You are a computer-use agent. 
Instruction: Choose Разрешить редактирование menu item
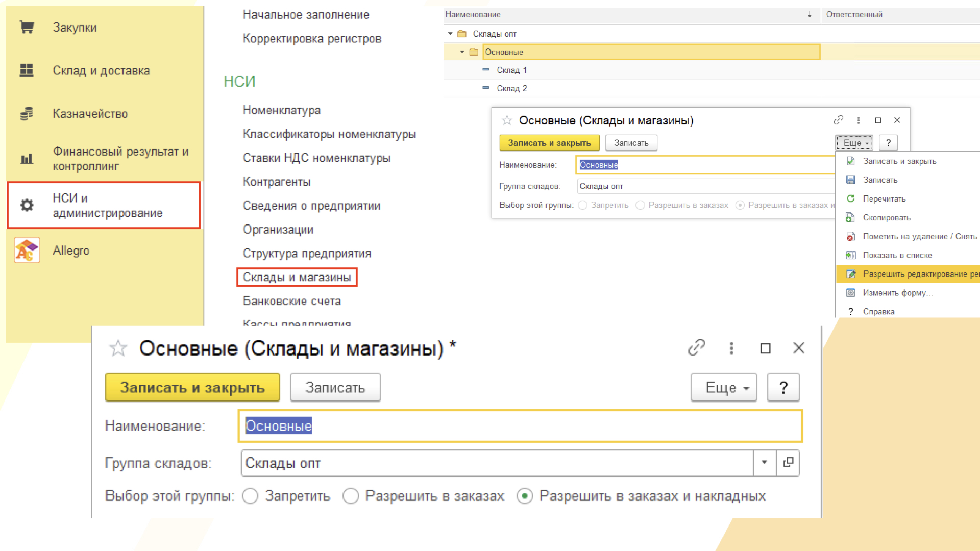[909, 274]
